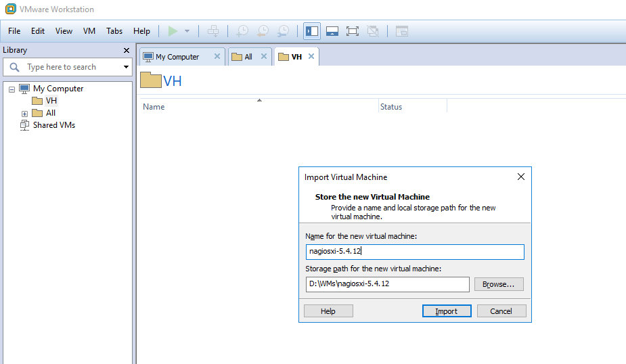
Task: Click the Cancel button
Action: pos(501,311)
